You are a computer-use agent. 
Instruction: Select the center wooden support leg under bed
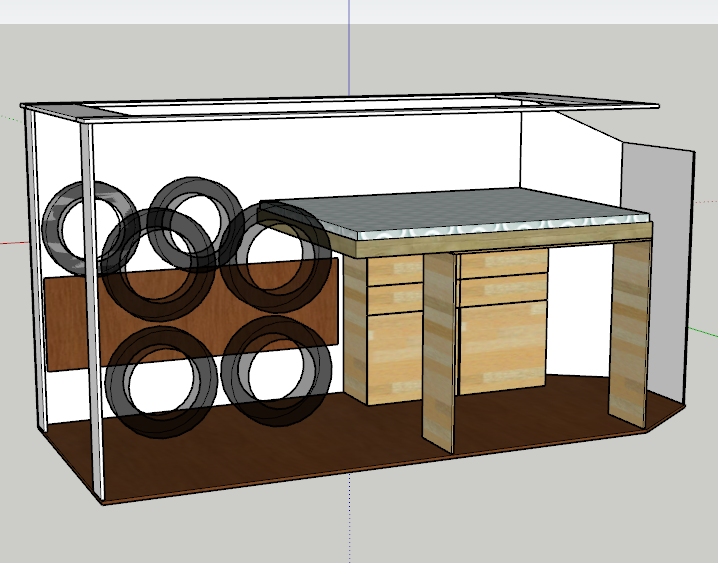click(439, 352)
